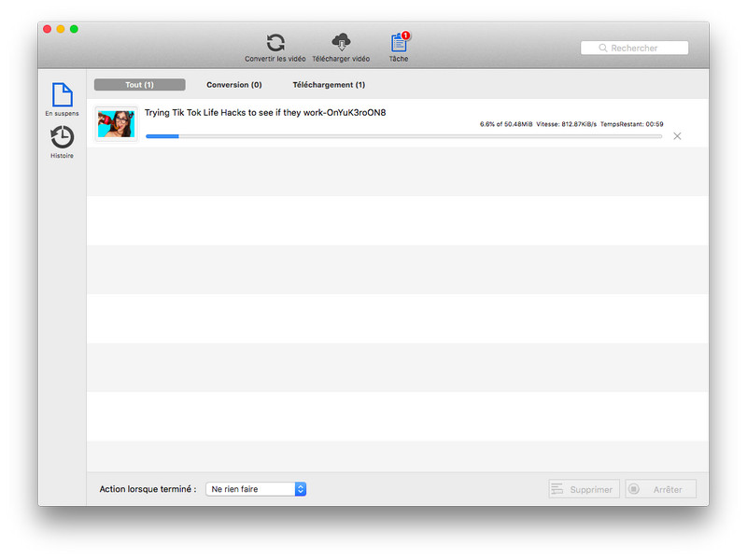747x560 pixels.
Task: Click the Tik Tok video thumbnail
Action: 116,124
